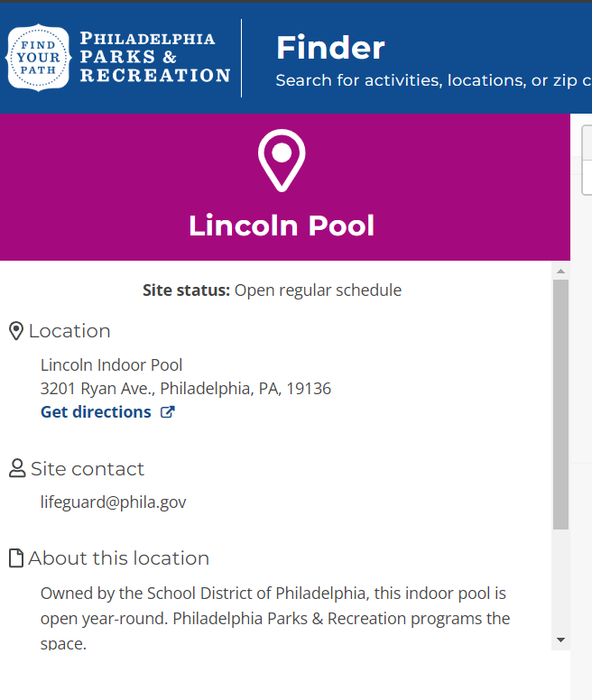Click the Site contact heading

(87, 469)
